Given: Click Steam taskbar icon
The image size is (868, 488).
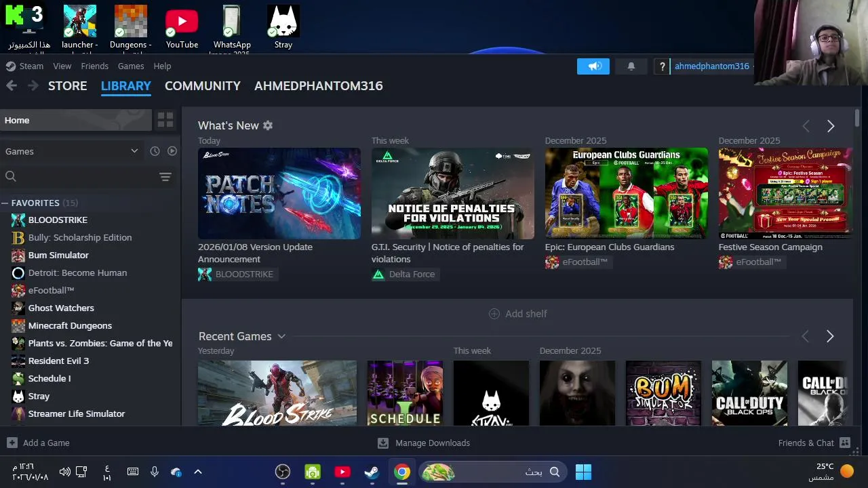Looking at the screenshot, I should [372, 472].
